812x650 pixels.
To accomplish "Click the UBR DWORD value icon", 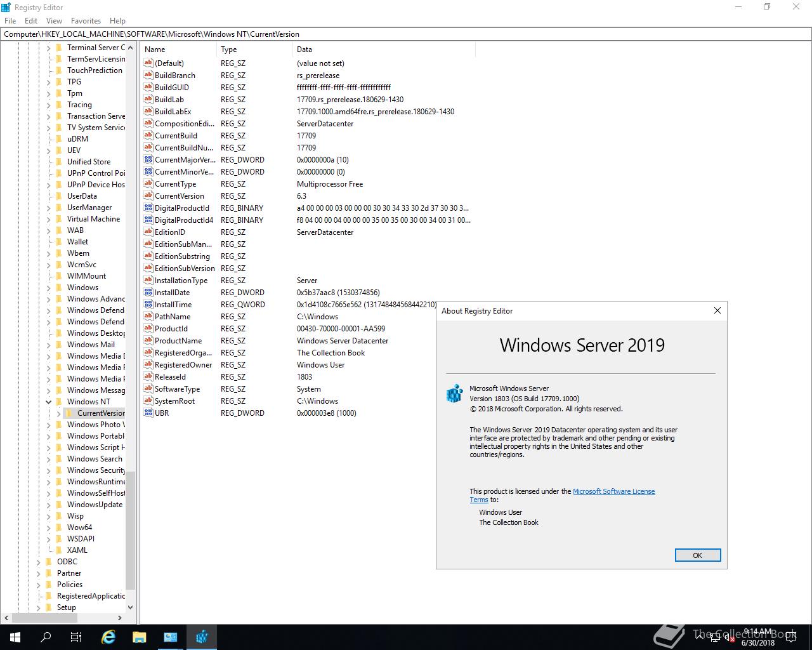I will click(x=148, y=413).
